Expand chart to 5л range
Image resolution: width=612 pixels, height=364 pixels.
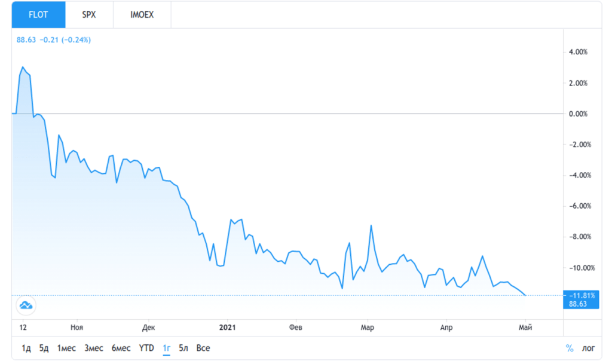(x=183, y=348)
